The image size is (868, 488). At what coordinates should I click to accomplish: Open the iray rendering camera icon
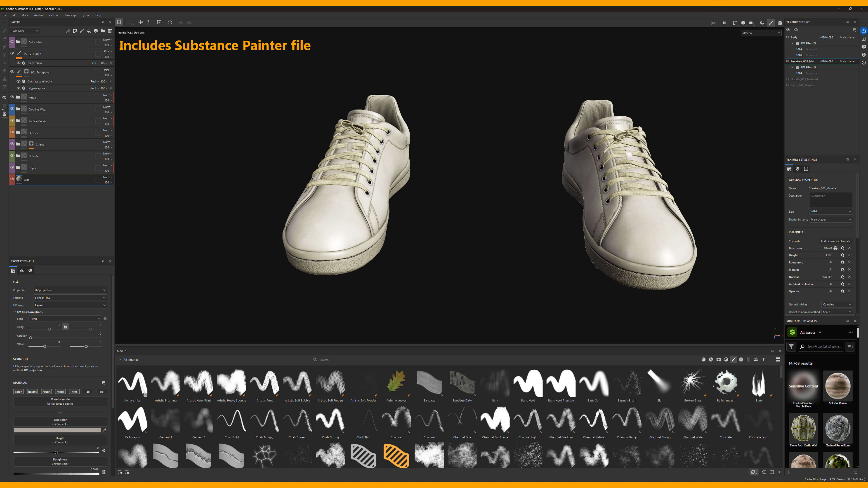[780, 23]
